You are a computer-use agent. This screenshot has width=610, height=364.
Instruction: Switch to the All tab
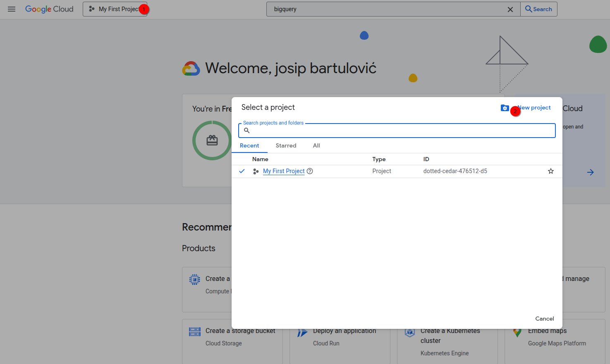click(316, 145)
